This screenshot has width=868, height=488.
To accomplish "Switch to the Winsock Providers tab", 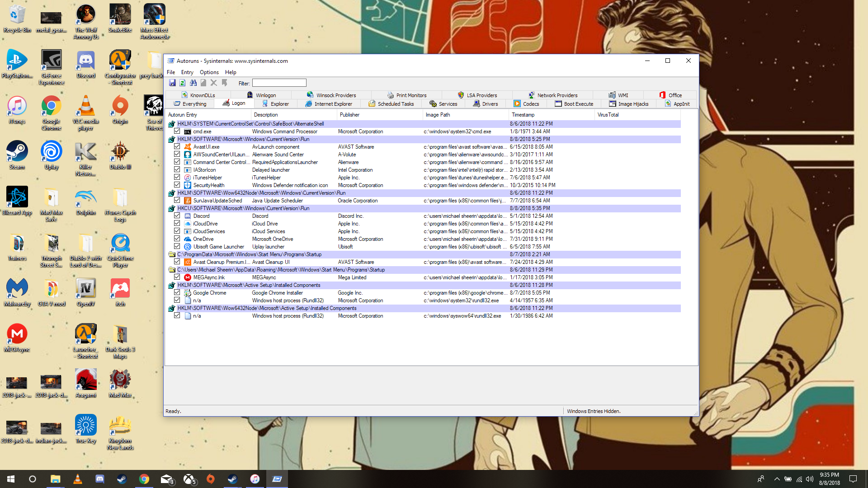I will [331, 95].
